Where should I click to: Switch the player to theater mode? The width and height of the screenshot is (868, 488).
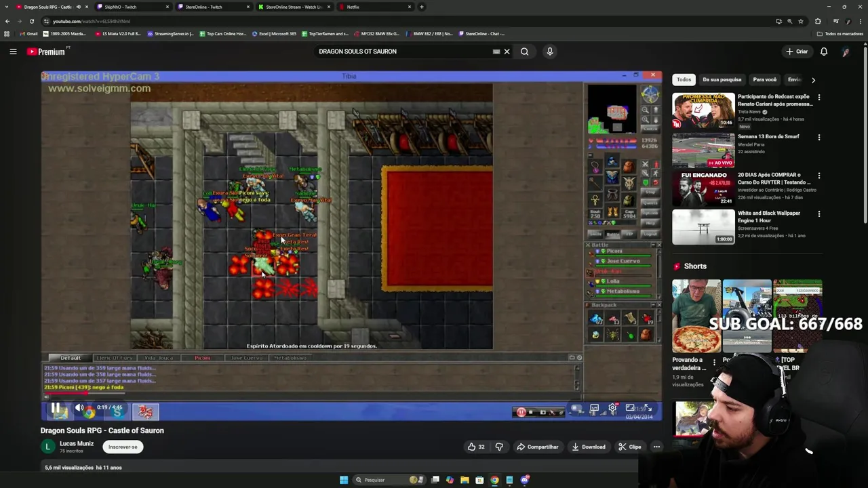[630, 408]
